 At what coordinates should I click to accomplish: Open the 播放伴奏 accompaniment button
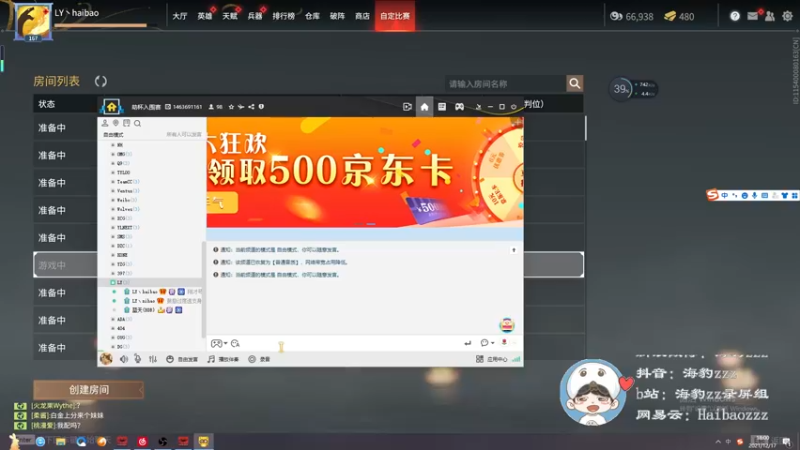tap(223, 359)
